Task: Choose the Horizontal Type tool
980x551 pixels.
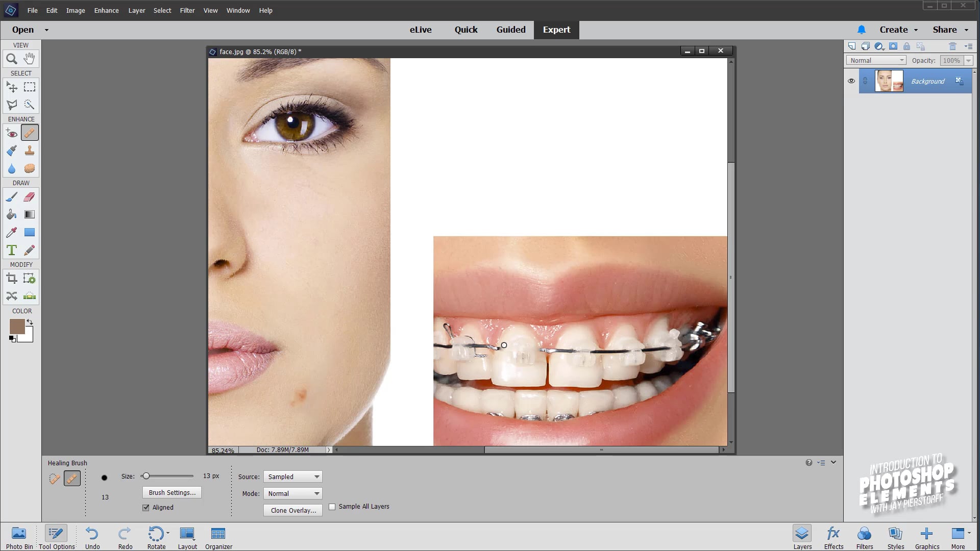Action: coord(11,250)
